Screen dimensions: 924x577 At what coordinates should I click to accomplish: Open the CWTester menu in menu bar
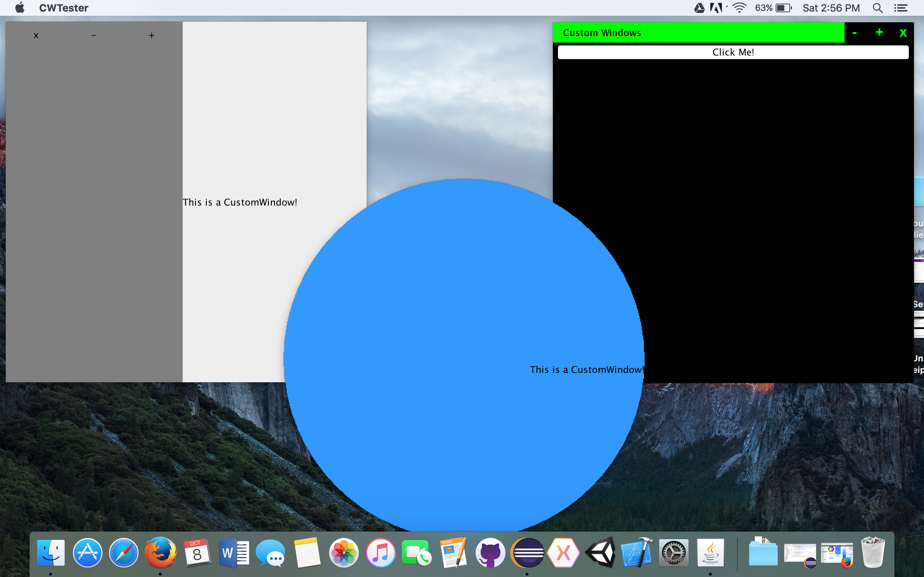(64, 8)
